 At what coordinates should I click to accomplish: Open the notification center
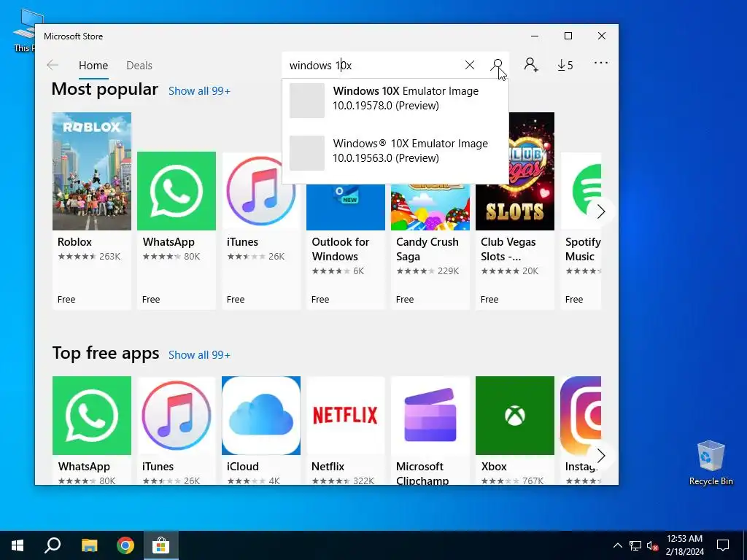click(723, 545)
